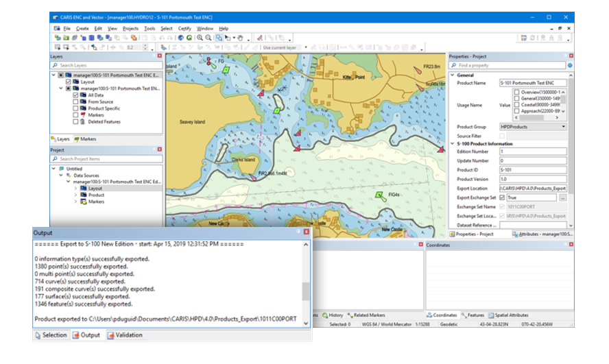Activate the zoom-to-window rectangle tool
This screenshot has width=609, height=364.
tap(219, 38)
